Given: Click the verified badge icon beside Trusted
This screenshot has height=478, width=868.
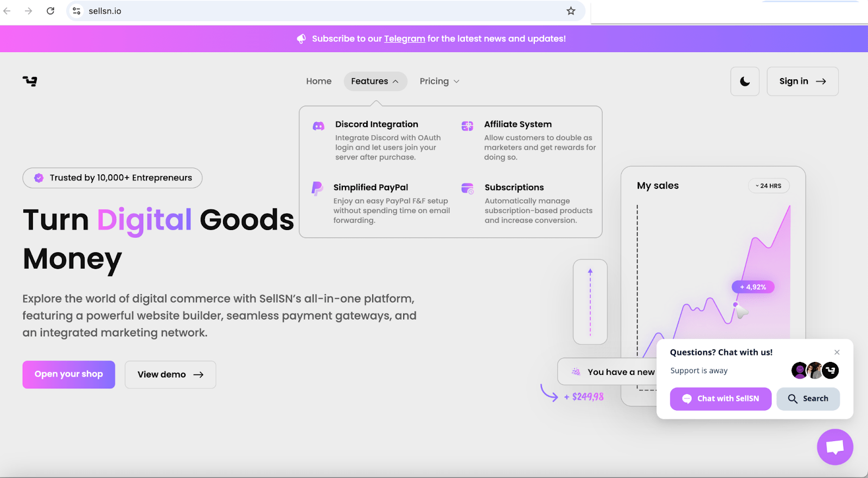Looking at the screenshot, I should tap(39, 178).
